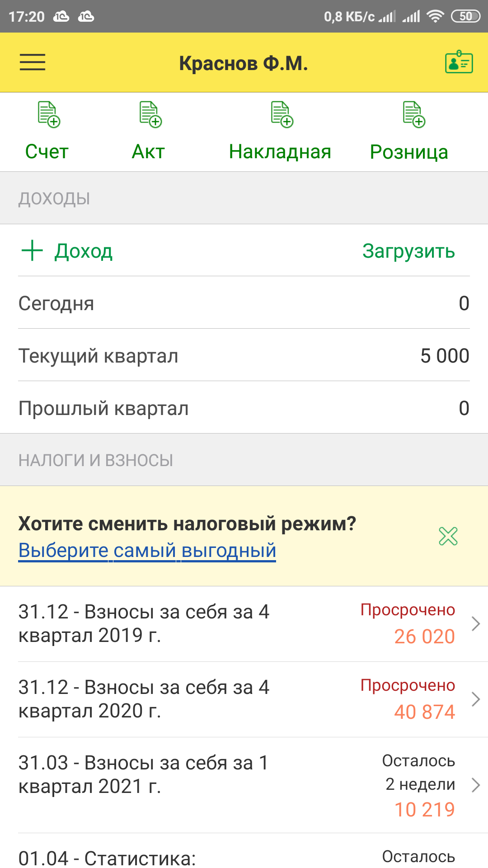Tap the new Накладная document icon
488x868 pixels.
282,115
